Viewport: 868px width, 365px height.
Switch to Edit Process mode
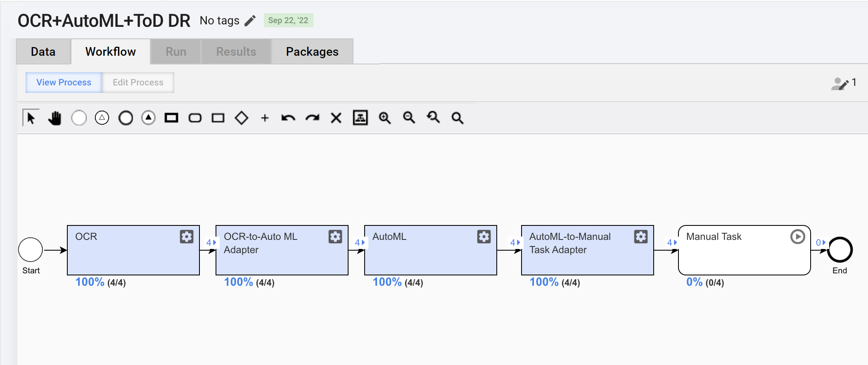point(138,83)
